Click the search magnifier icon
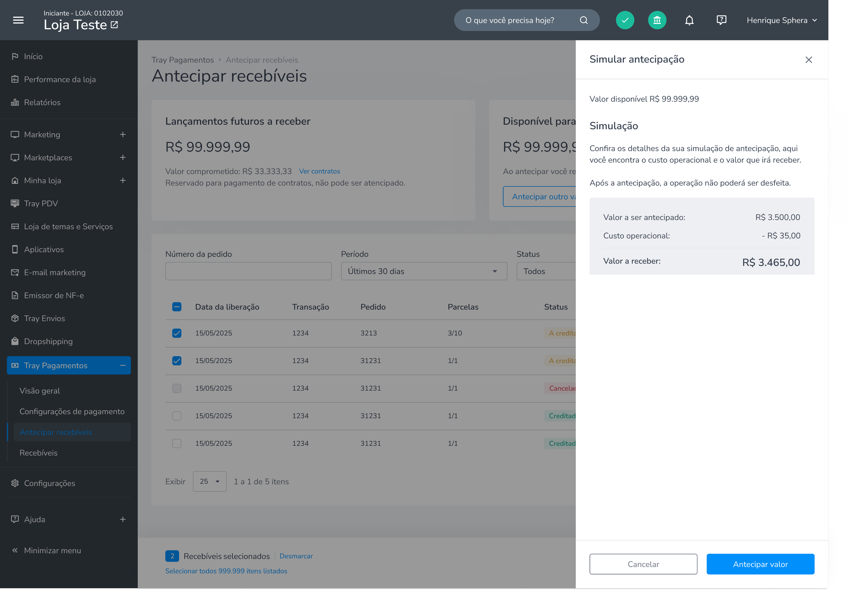 point(583,20)
